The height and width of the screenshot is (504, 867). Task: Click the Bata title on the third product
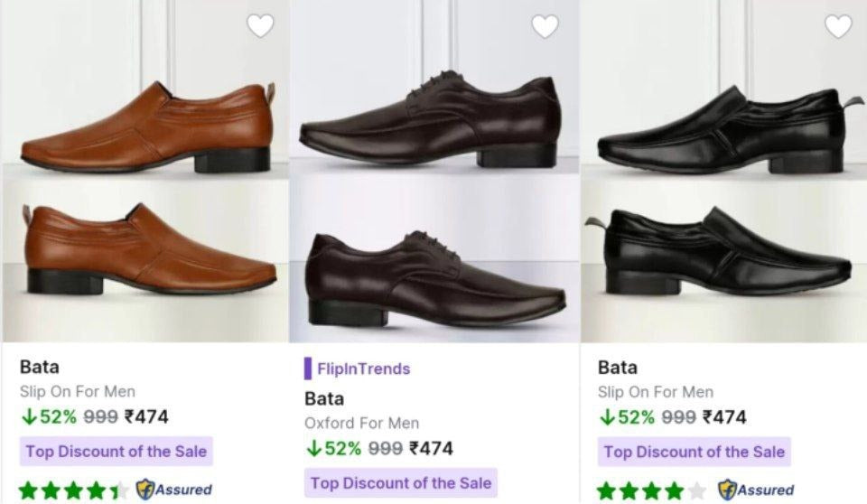pos(618,367)
